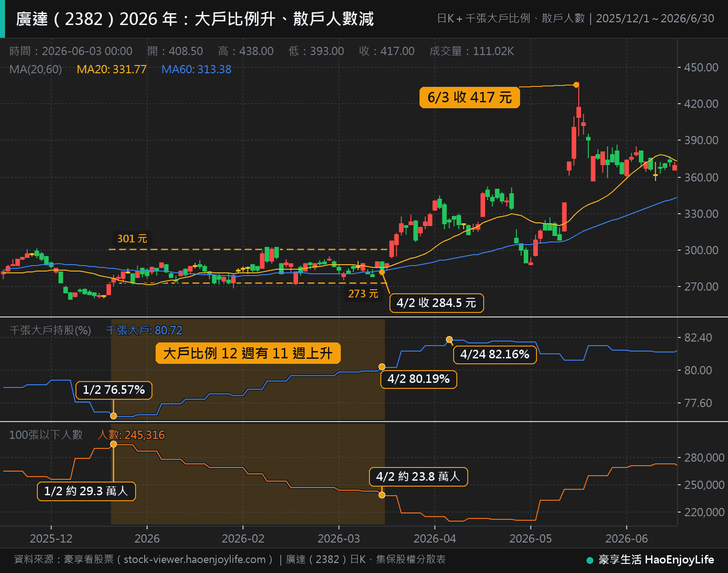Screen dimensions: 728x573
Task: Click the 千張大戶持股(%) panel label
Action: click(x=50, y=330)
